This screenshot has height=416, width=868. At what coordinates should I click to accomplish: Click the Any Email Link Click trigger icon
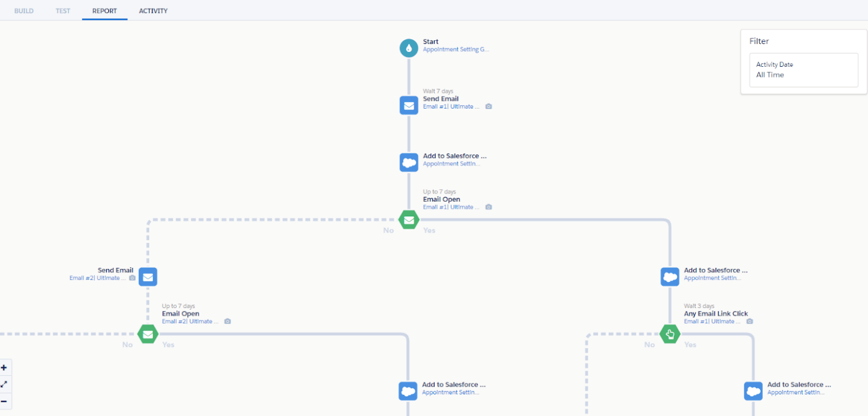(x=670, y=334)
